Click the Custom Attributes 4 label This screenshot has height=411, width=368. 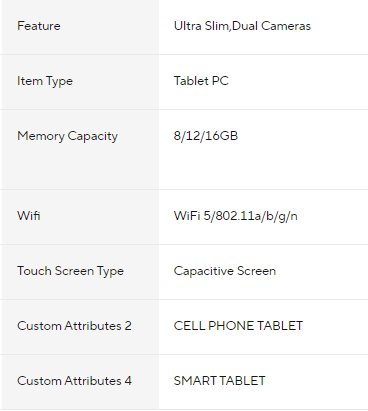coord(74,381)
